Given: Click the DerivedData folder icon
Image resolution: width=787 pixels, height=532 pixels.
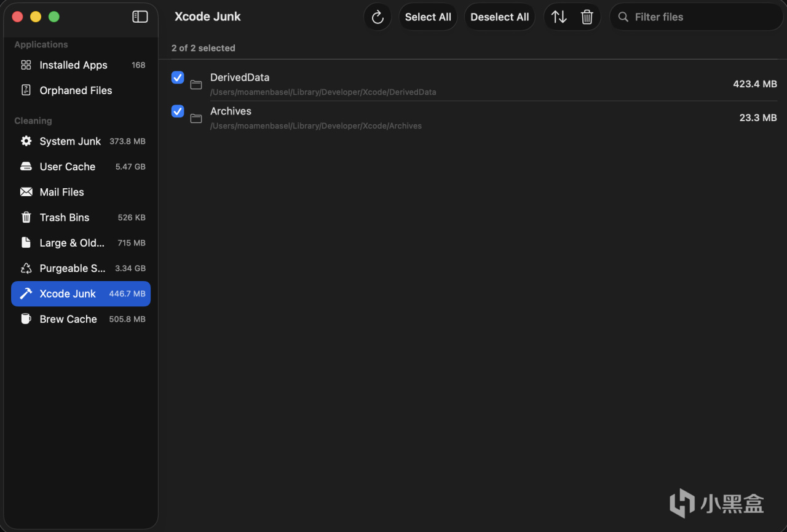Looking at the screenshot, I should pos(196,84).
